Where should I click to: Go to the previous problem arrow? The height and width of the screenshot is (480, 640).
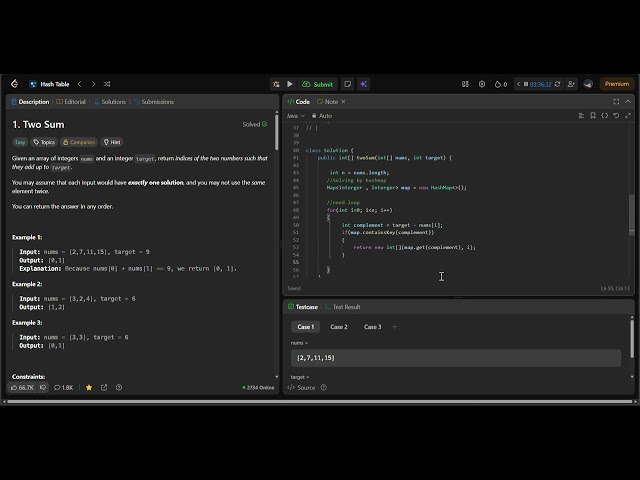(x=80, y=84)
